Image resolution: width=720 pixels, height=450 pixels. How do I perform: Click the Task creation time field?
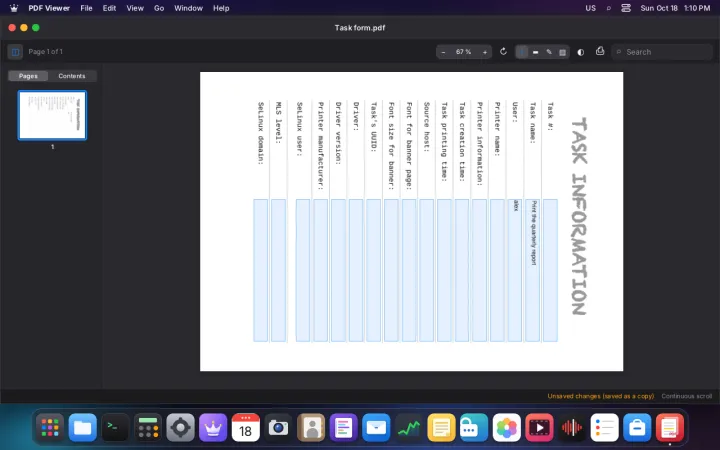[462, 270]
